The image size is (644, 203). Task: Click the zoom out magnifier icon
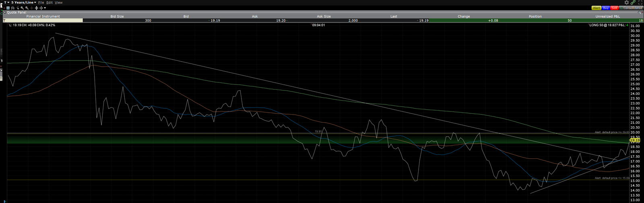pyautogui.click(x=27, y=8)
